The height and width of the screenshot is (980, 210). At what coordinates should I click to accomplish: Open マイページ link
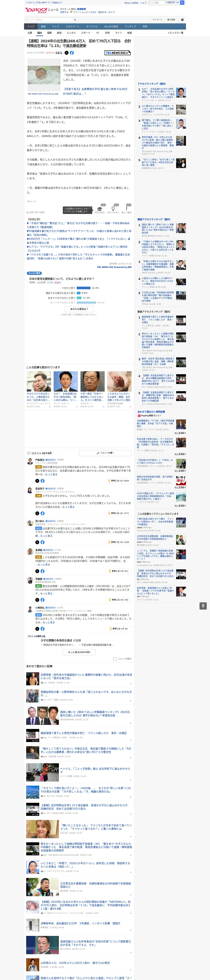(x=157, y=20)
